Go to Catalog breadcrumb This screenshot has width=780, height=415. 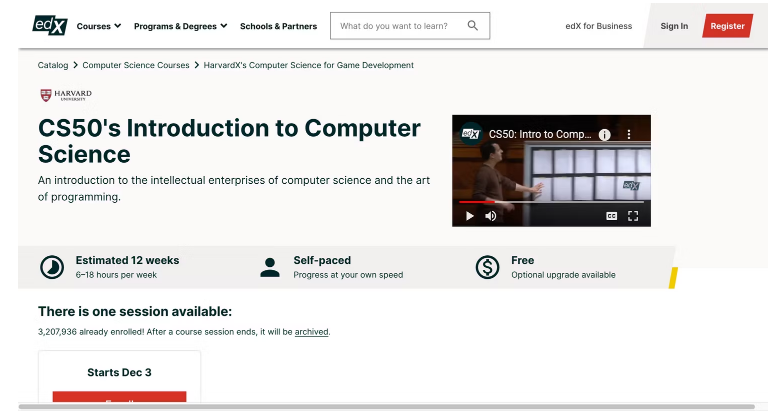click(x=53, y=65)
